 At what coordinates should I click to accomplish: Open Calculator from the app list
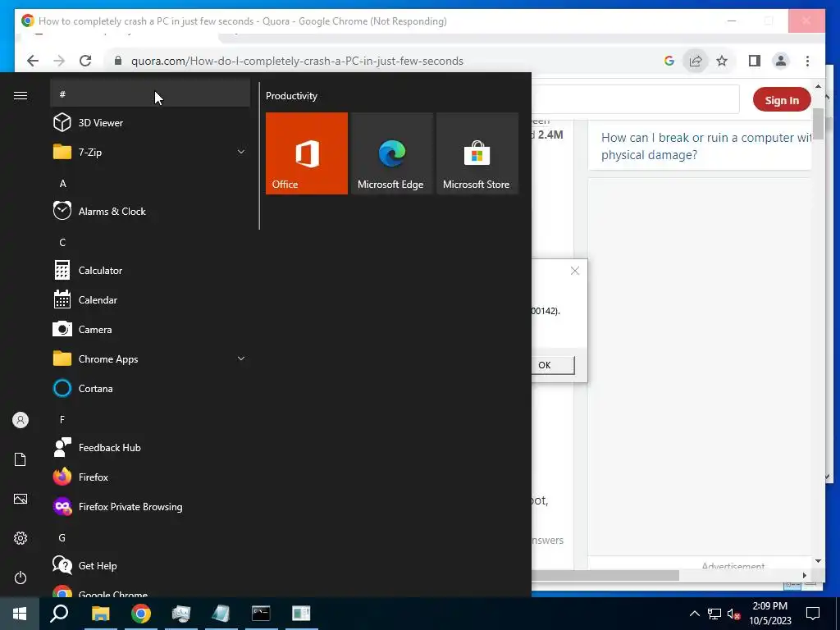[x=150, y=271]
